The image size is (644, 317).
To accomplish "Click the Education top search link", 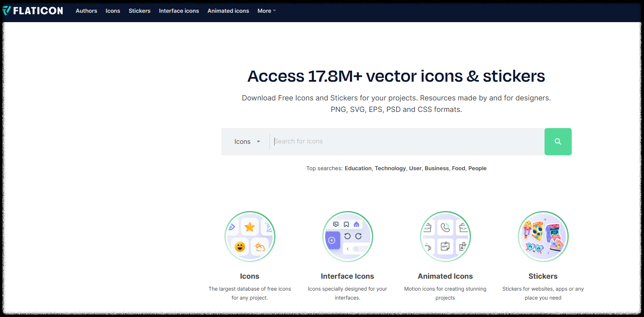I will [358, 168].
